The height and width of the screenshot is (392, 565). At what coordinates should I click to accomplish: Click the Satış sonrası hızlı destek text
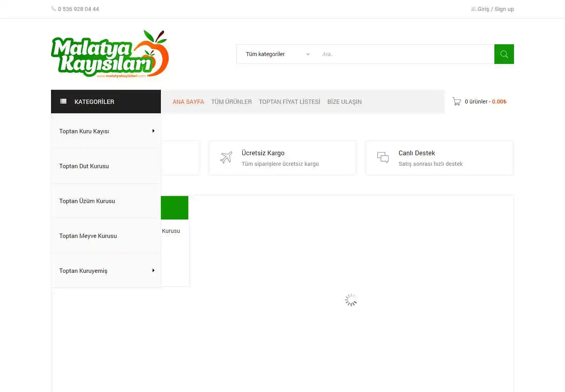coord(430,164)
